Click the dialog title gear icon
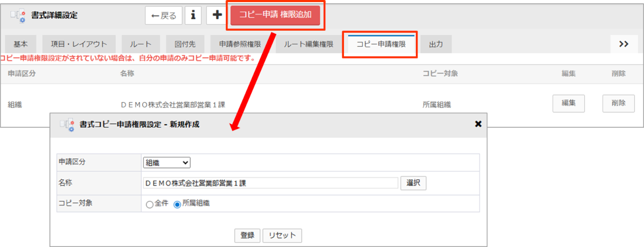This screenshot has width=644, height=247. point(67,125)
